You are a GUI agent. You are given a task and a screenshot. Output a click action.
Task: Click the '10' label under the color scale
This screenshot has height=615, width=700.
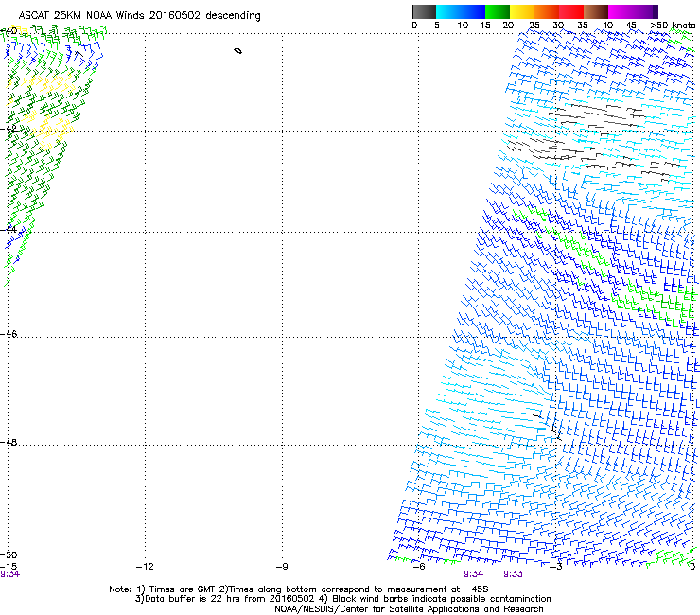pos(463,26)
